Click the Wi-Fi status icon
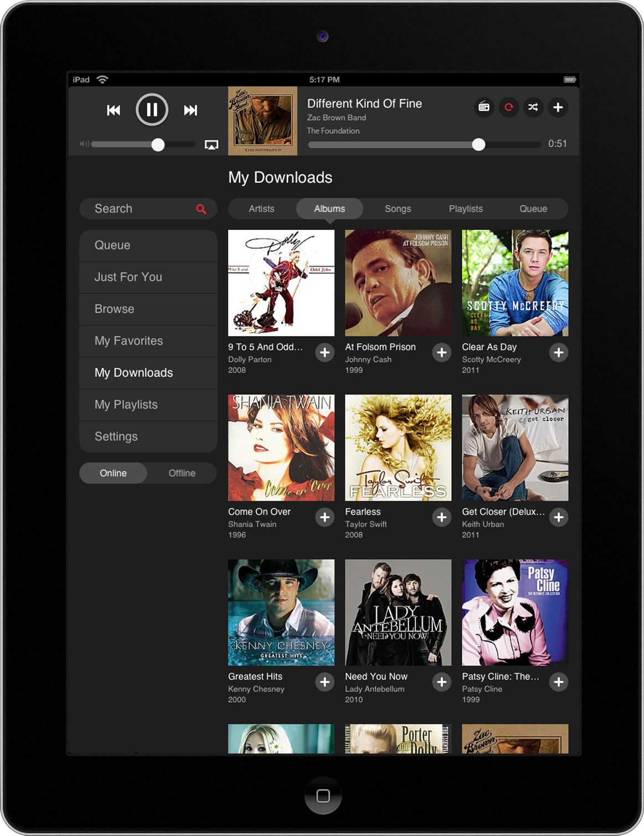The image size is (644, 836). click(102, 79)
